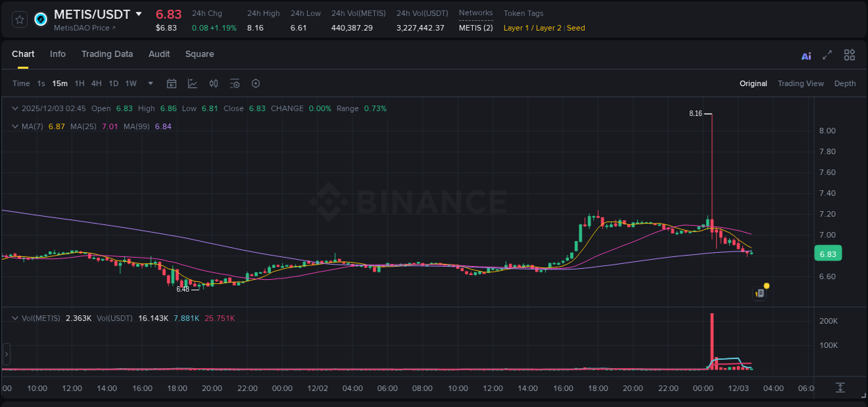868x407 pixels.
Task: Open the date range calendar icon
Action: [172, 83]
